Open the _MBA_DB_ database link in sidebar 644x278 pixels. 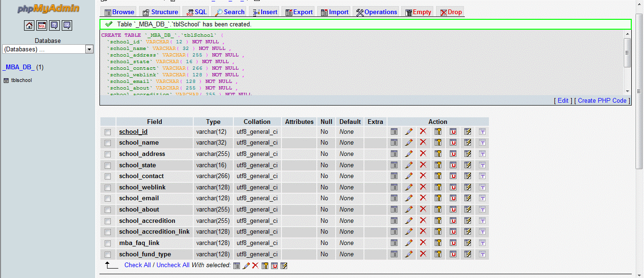click(x=18, y=67)
